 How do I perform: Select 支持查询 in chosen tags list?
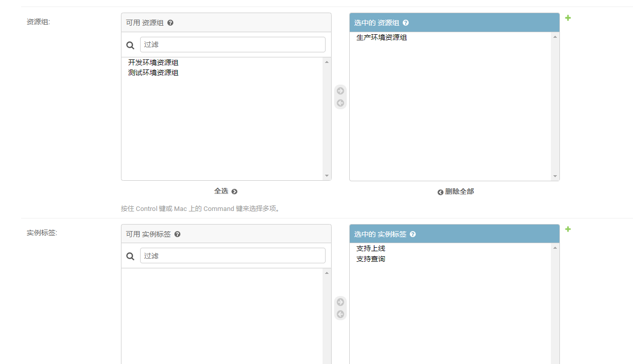coord(371,259)
